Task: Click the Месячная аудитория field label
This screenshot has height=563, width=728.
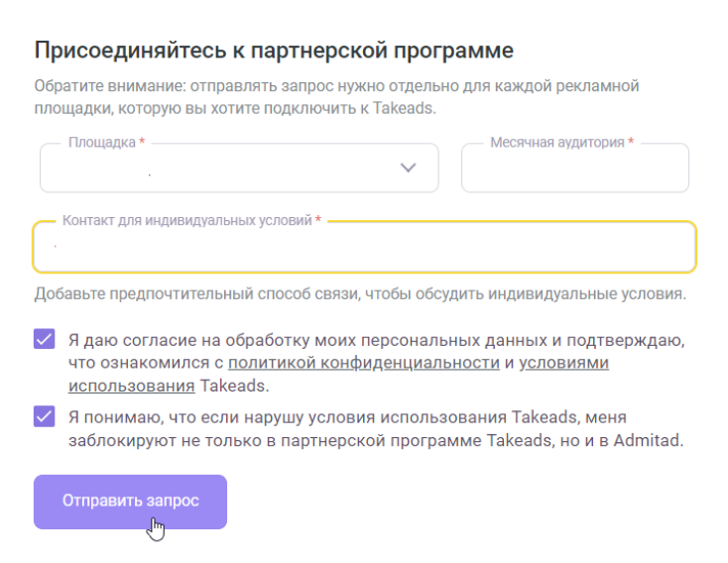Action: [556, 143]
